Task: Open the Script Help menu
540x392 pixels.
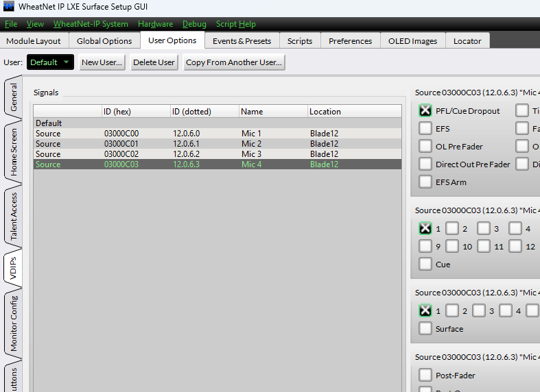Action: tap(235, 24)
